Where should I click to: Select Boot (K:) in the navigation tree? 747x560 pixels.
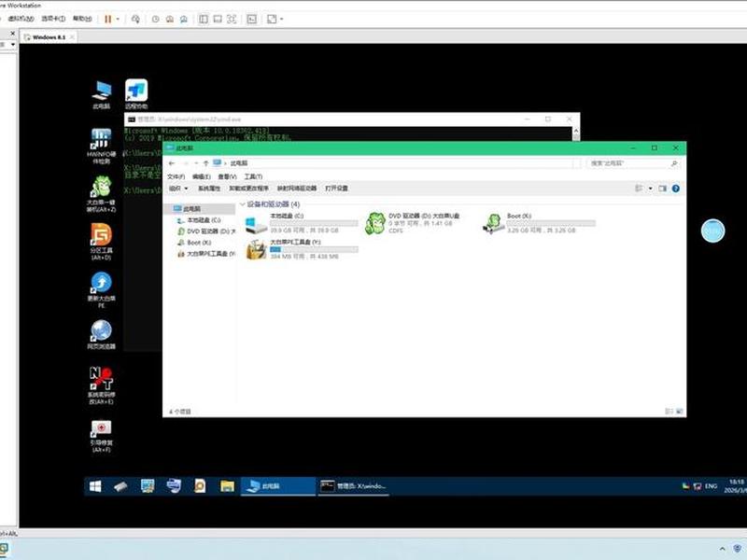click(x=194, y=243)
